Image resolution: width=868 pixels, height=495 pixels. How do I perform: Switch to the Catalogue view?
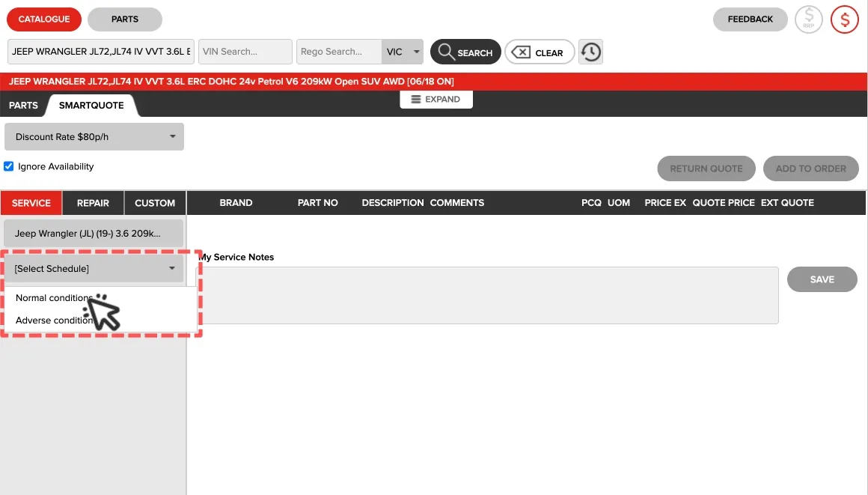pyautogui.click(x=43, y=19)
